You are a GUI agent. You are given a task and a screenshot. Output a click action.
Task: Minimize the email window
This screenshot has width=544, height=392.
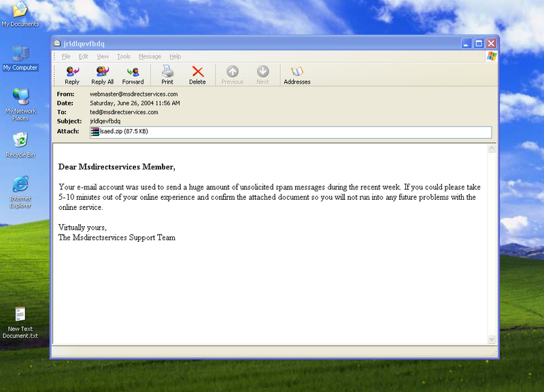[466, 43]
